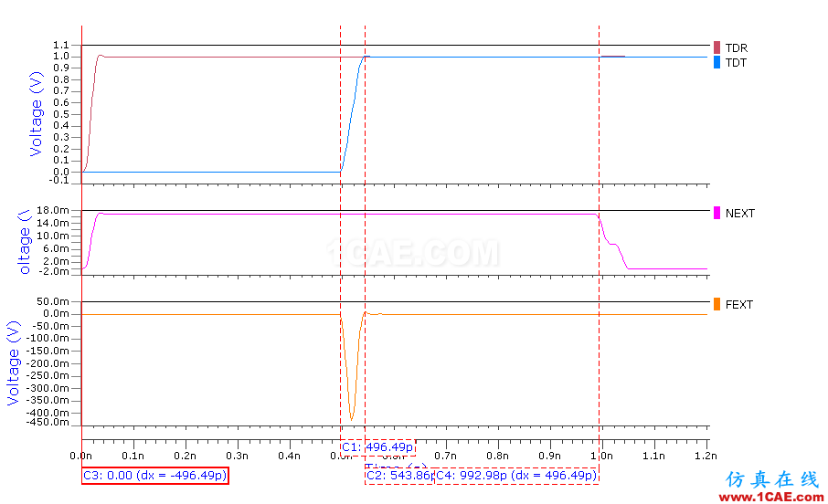The width and height of the screenshot is (828, 504).
Task: Select the TDT legend label
Action: tap(736, 63)
